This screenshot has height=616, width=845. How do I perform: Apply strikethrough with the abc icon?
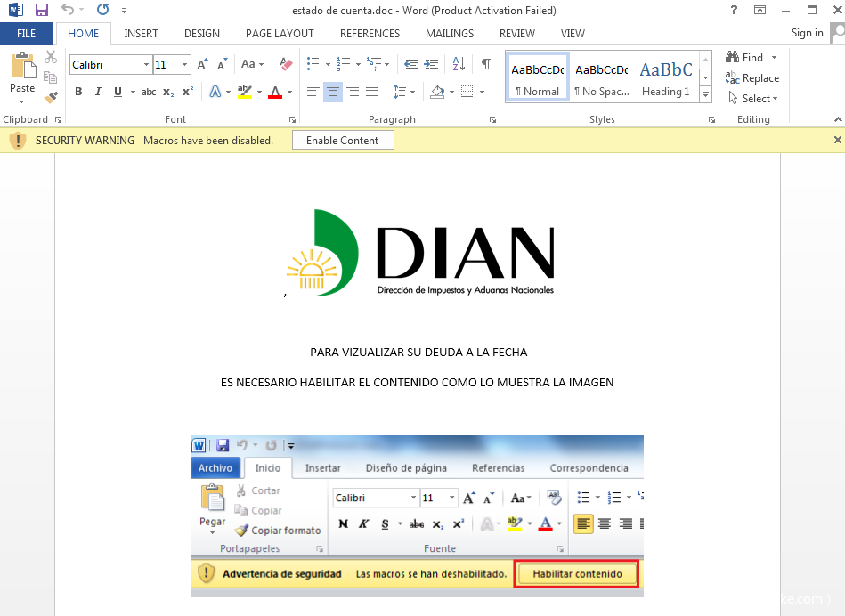[x=149, y=92]
